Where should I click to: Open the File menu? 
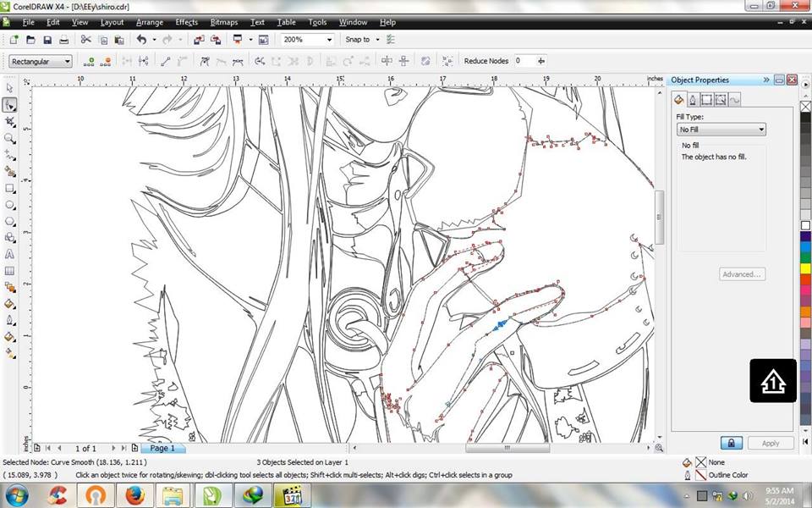tap(29, 22)
